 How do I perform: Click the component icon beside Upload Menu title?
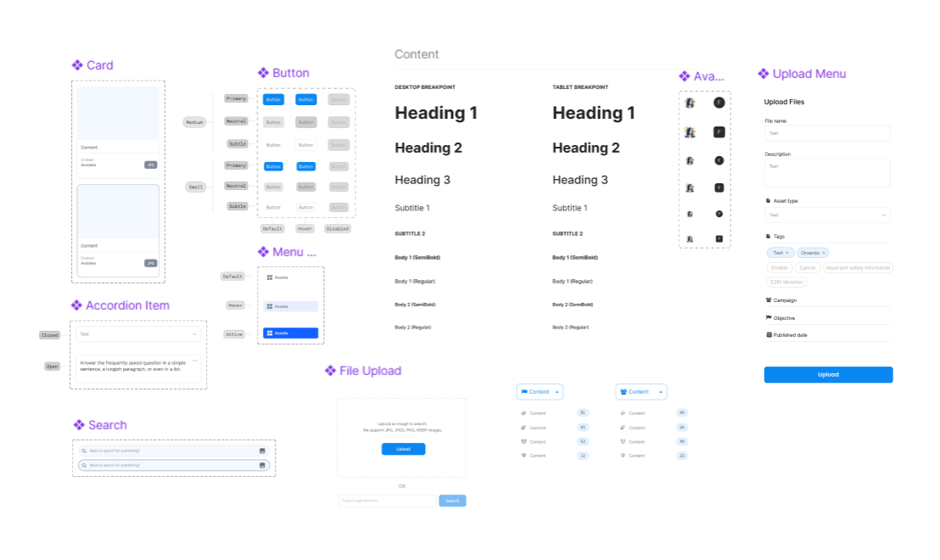764,74
